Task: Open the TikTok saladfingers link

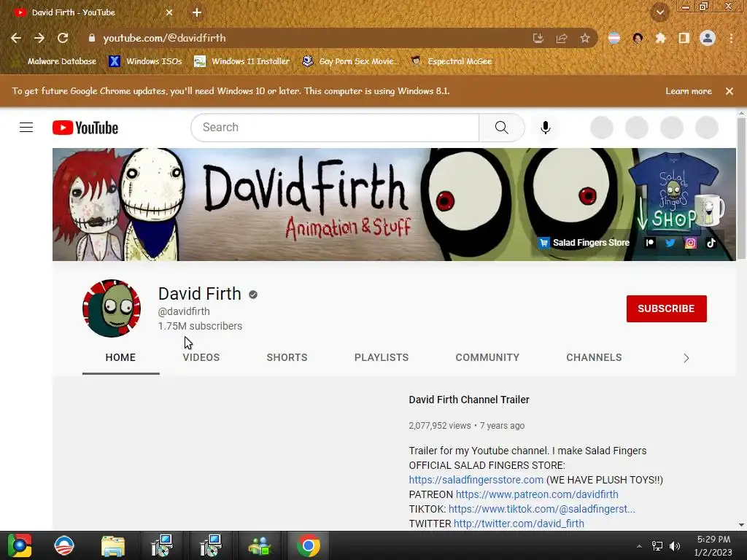Action: click(542, 509)
